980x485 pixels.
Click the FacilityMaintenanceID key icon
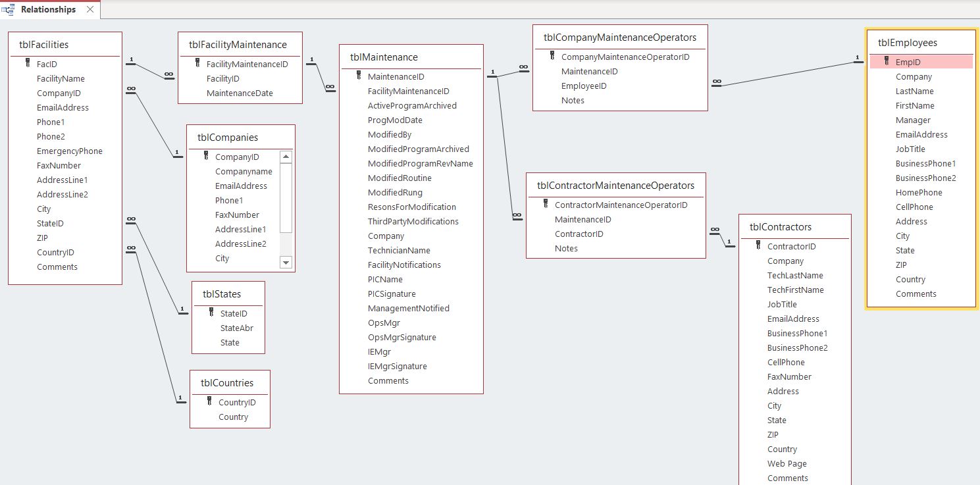point(197,63)
